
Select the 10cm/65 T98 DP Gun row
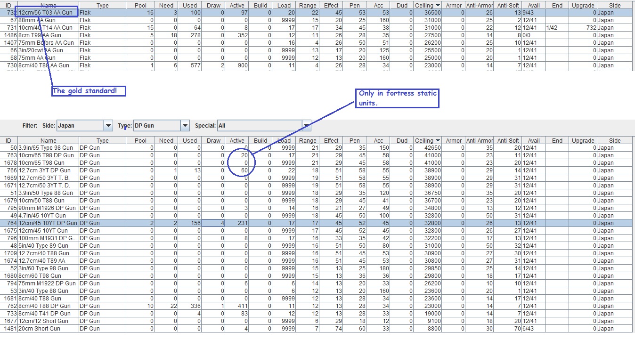pyautogui.click(x=316, y=155)
